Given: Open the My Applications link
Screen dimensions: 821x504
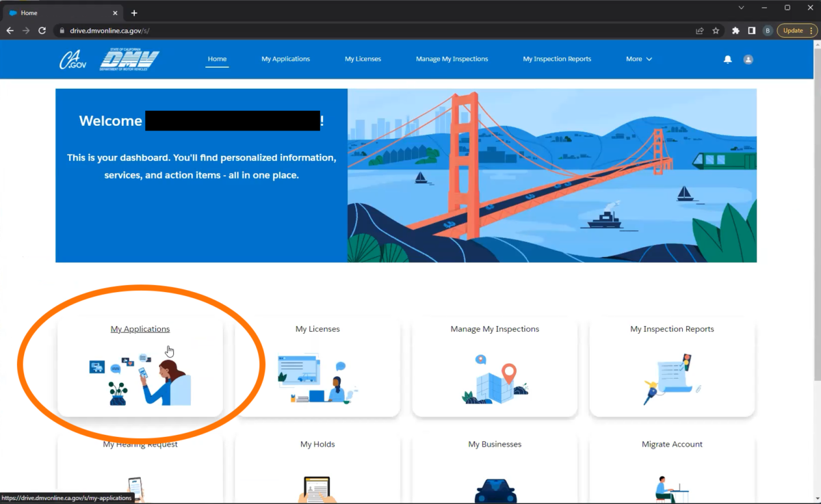Looking at the screenshot, I should tap(140, 329).
